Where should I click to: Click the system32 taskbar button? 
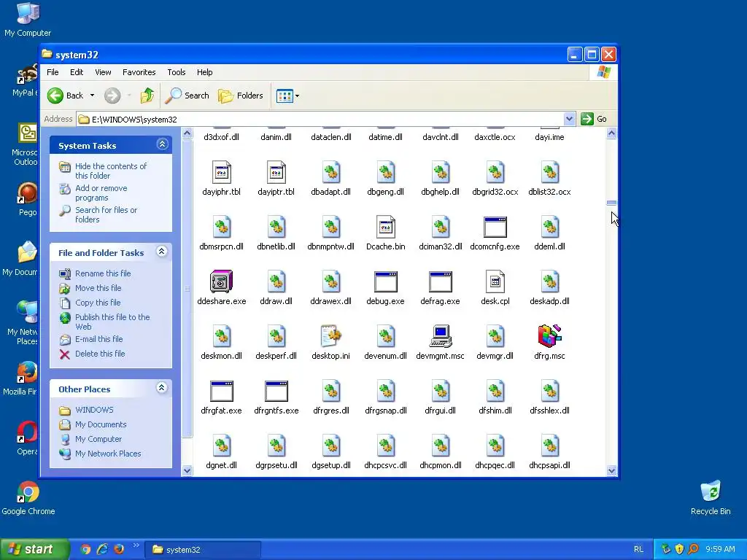point(204,550)
